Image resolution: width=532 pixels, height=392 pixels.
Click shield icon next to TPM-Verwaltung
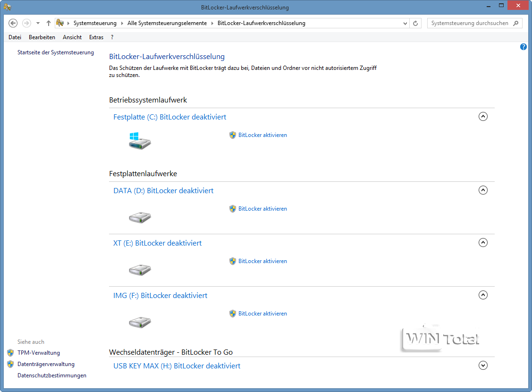click(x=10, y=353)
